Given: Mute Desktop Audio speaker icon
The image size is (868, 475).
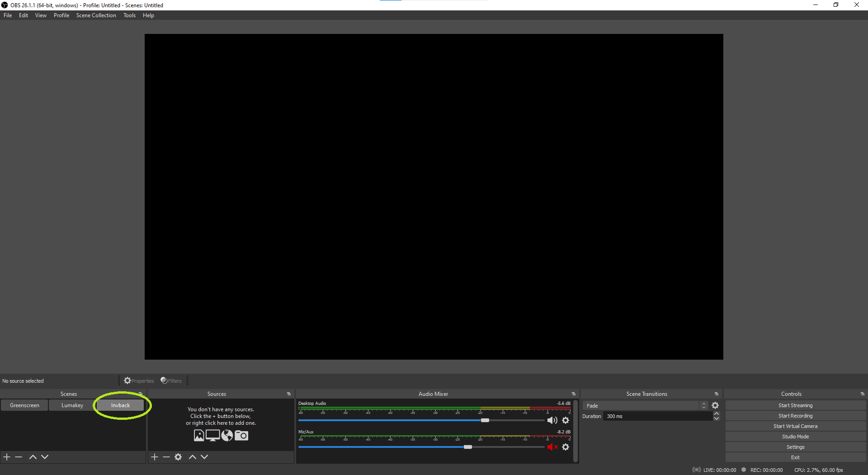Looking at the screenshot, I should [552, 420].
